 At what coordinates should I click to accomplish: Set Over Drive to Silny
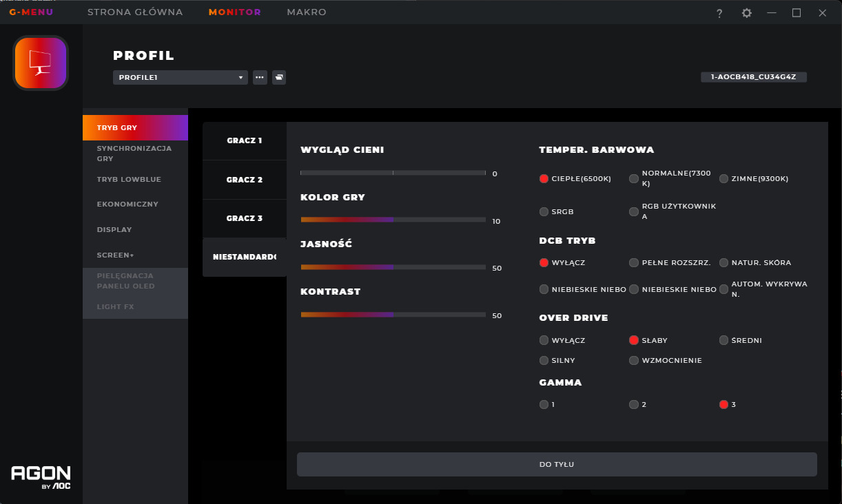click(544, 360)
